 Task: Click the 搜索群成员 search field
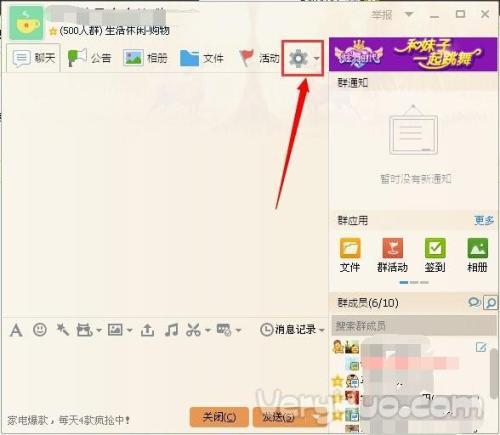point(413,326)
